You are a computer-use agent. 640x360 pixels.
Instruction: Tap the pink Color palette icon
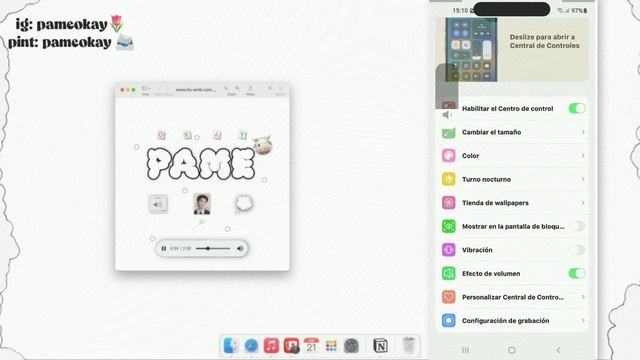[449, 156]
